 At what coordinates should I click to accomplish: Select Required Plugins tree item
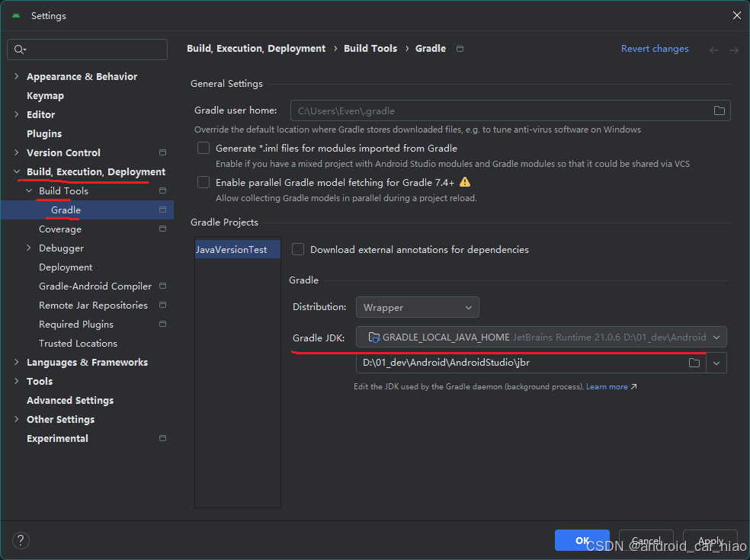[x=76, y=325]
